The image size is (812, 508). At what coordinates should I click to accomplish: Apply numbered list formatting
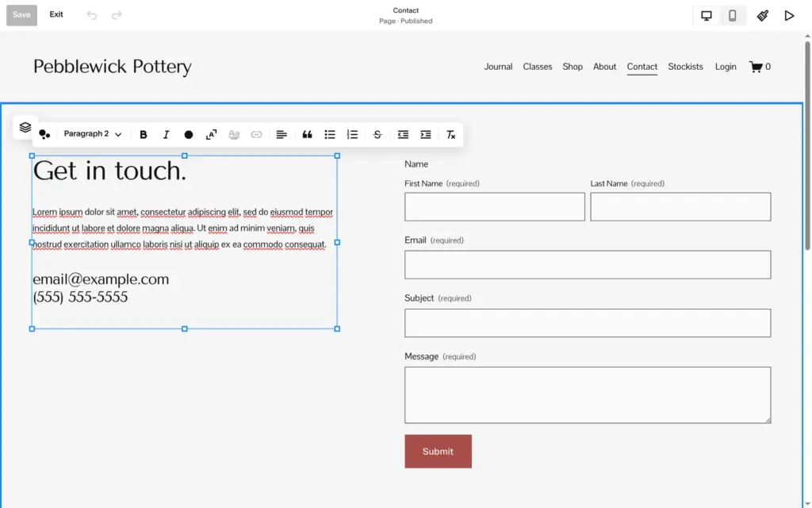pos(352,135)
